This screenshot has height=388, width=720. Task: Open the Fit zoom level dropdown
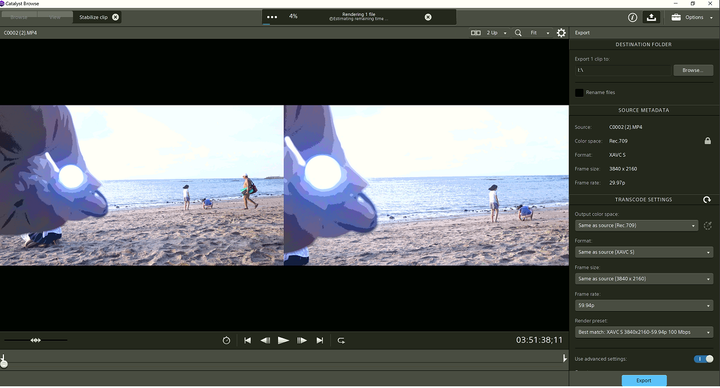[540, 33]
